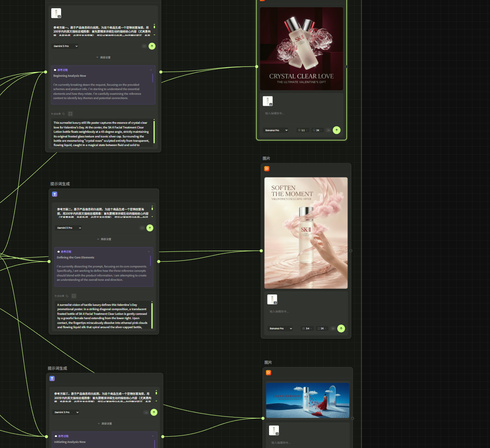Screen dimensions: 490x448
Task: Open fullscreen view of the Defining Core Elements result
Action: point(74,296)
